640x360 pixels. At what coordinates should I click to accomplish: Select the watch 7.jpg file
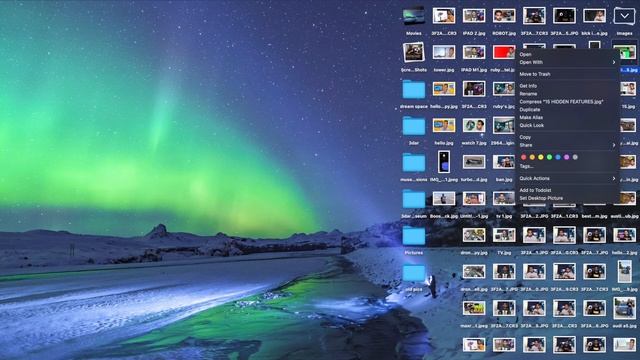(474, 125)
